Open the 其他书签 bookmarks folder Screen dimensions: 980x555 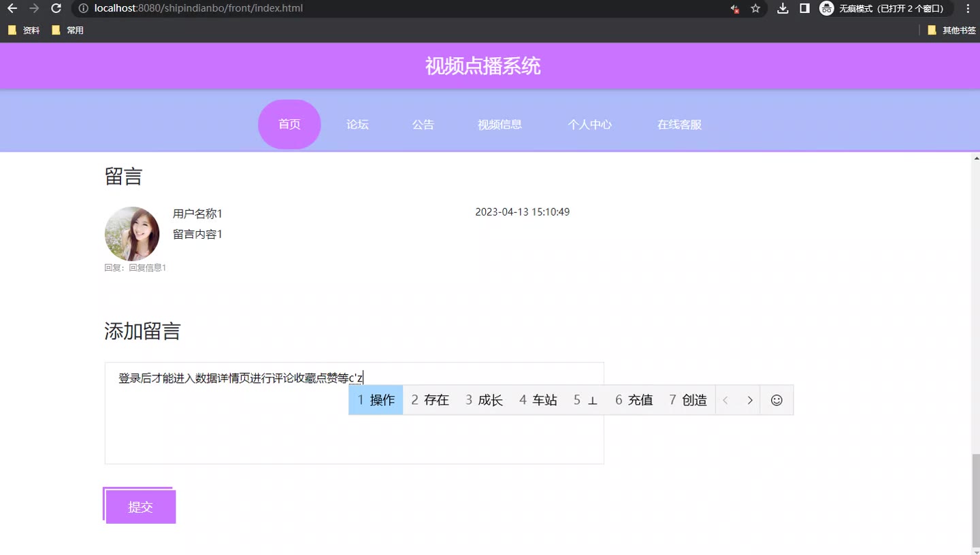pos(951,31)
